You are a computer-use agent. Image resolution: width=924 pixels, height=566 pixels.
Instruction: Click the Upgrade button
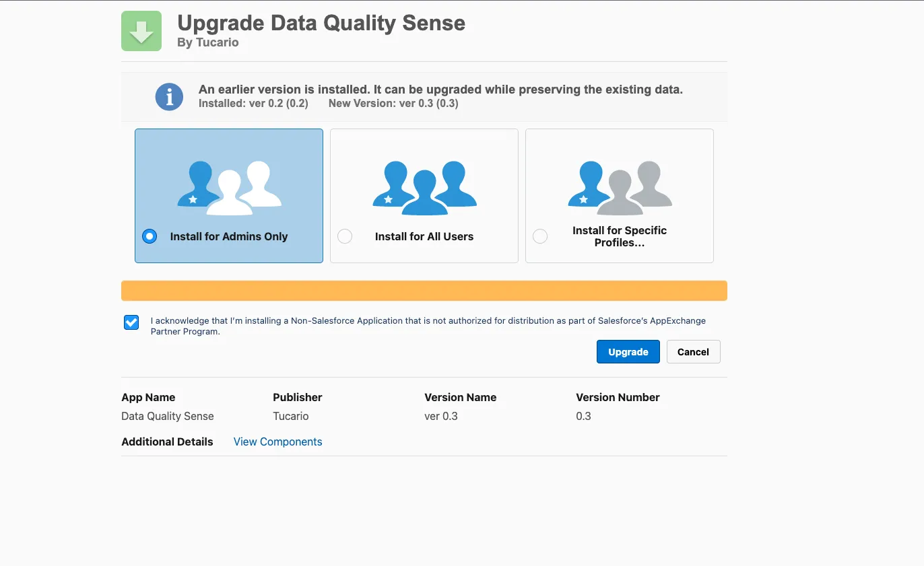628,351
